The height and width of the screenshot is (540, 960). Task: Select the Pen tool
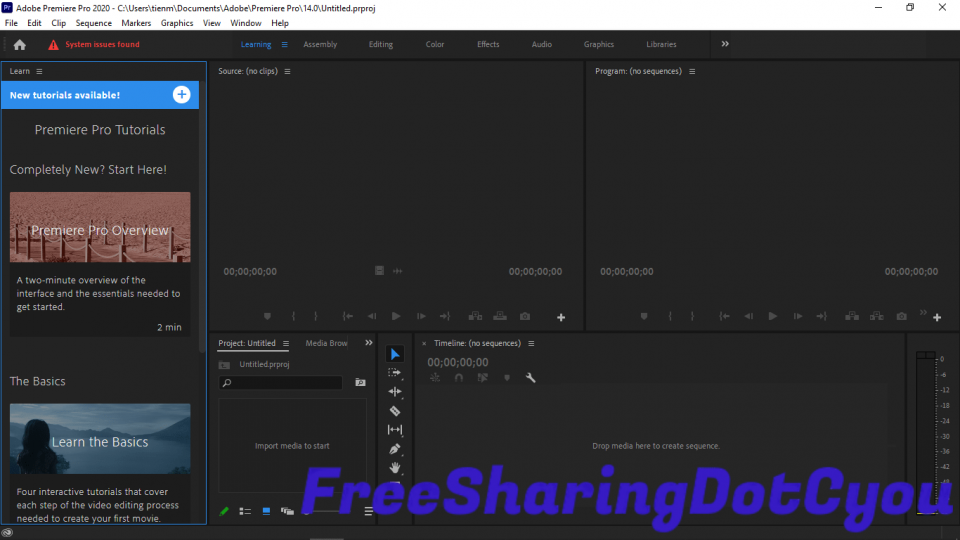point(395,448)
